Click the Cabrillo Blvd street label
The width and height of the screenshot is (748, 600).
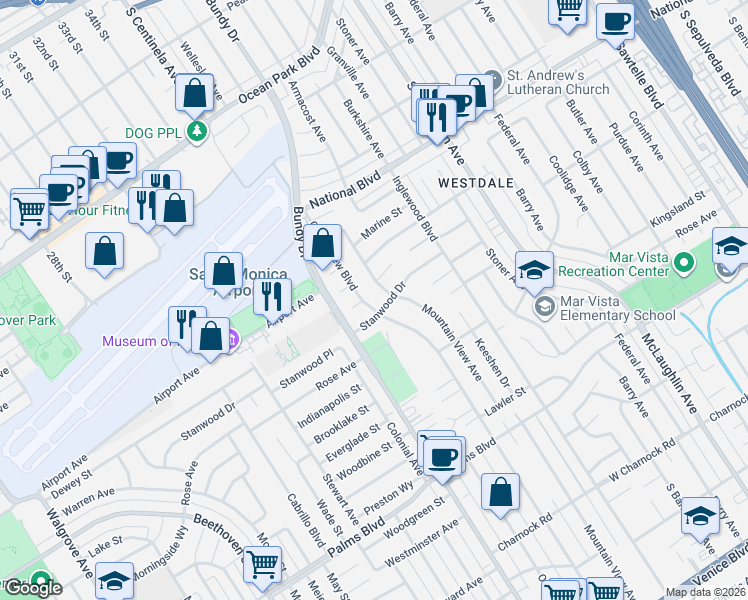tap(305, 521)
